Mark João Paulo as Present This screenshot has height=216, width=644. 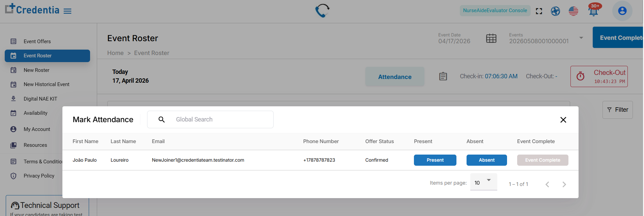[x=435, y=160]
